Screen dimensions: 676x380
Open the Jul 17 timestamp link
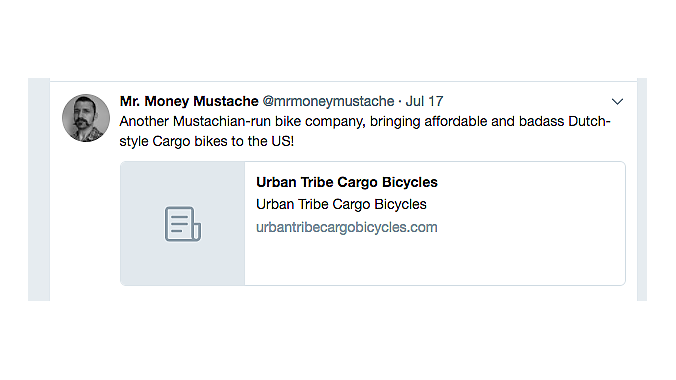[424, 101]
